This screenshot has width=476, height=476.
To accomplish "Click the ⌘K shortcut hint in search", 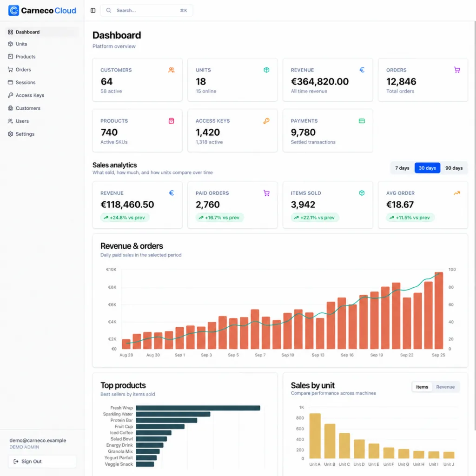I will [x=183, y=10].
